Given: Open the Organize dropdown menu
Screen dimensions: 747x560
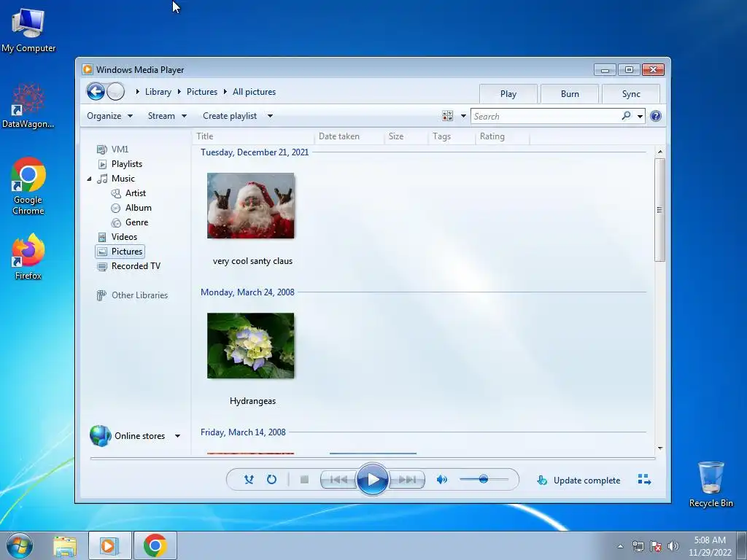Looking at the screenshot, I should pyautogui.click(x=109, y=116).
